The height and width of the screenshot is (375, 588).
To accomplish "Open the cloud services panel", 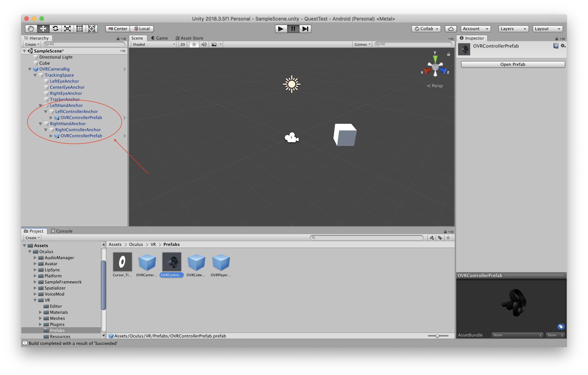I will pos(450,29).
